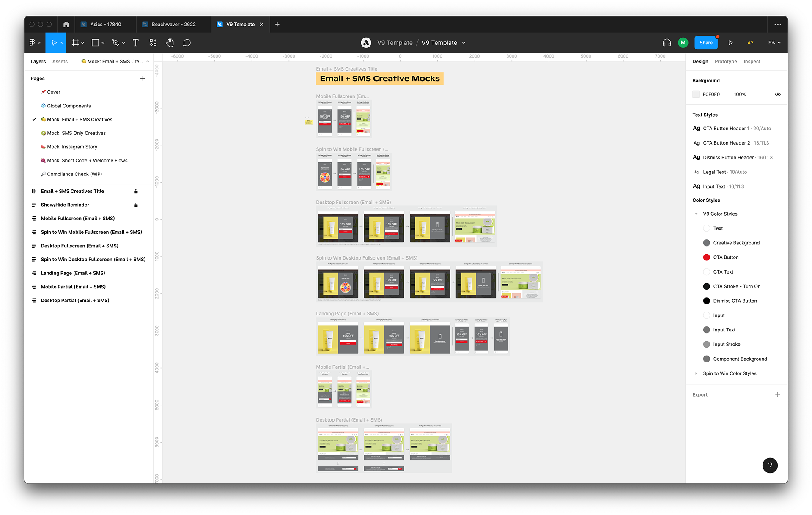This screenshot has height=515, width=812.
Task: Expand Spin to Win Color Styles
Action: coord(696,373)
